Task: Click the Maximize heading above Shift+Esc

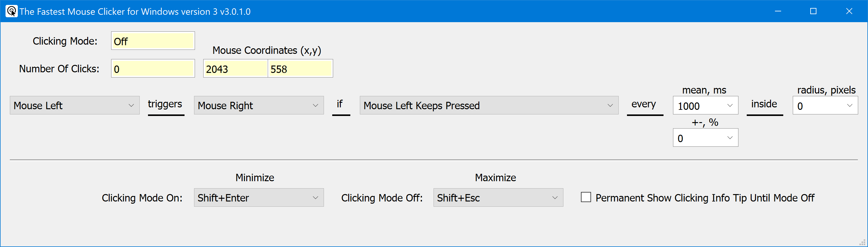Action: tap(495, 177)
